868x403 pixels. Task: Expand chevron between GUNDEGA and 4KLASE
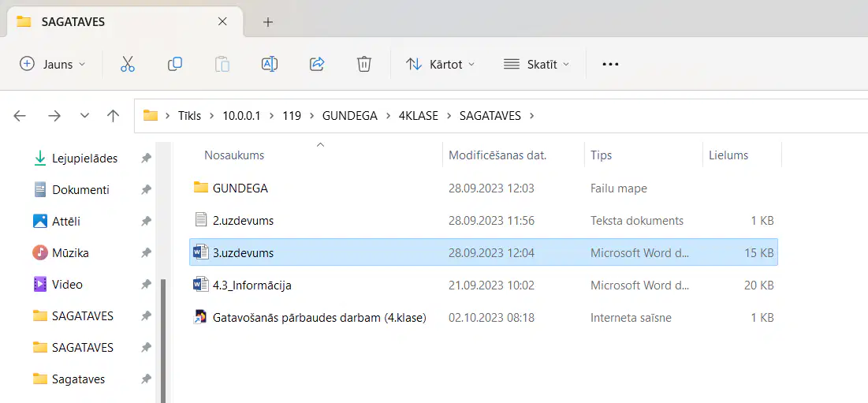click(388, 116)
